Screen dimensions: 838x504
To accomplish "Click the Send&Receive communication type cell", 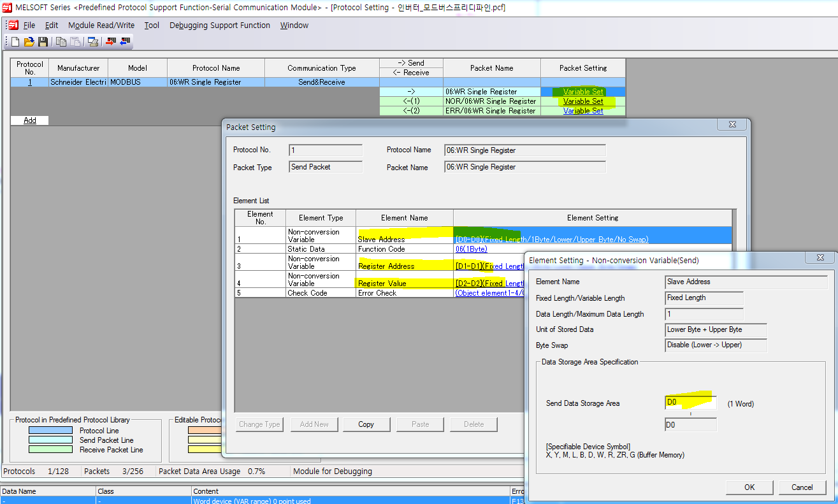I will click(322, 82).
